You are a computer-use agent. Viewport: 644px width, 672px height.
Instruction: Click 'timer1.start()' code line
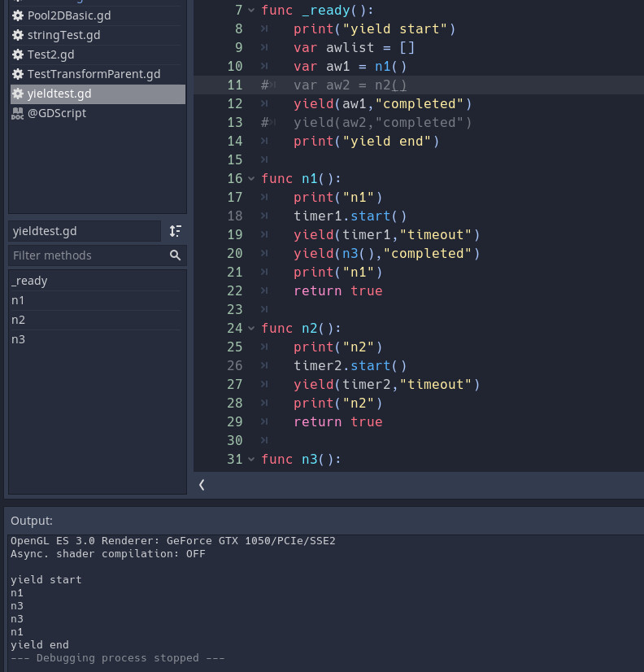tap(350, 216)
